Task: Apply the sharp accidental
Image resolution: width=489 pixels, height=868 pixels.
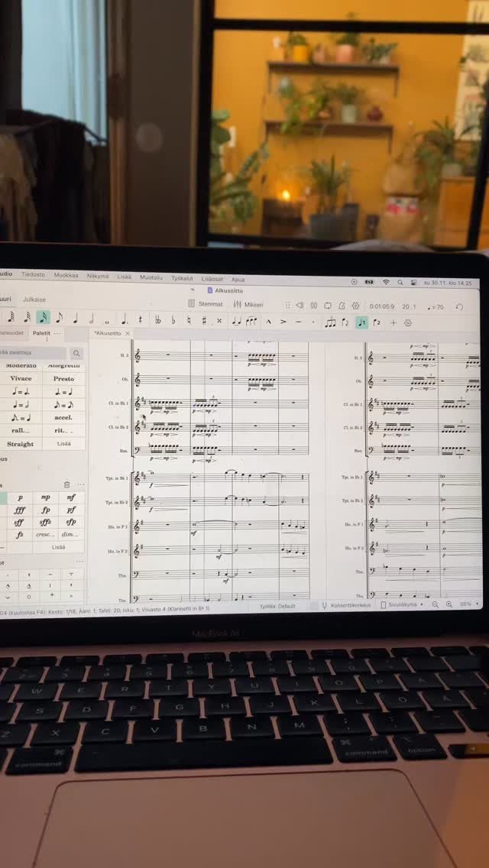Action: tap(204, 320)
